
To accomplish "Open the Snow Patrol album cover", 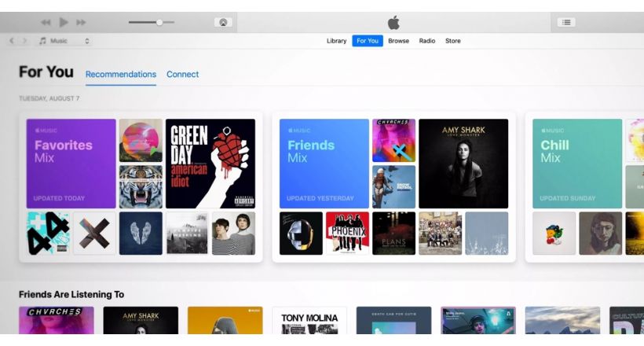I will click(394, 187).
